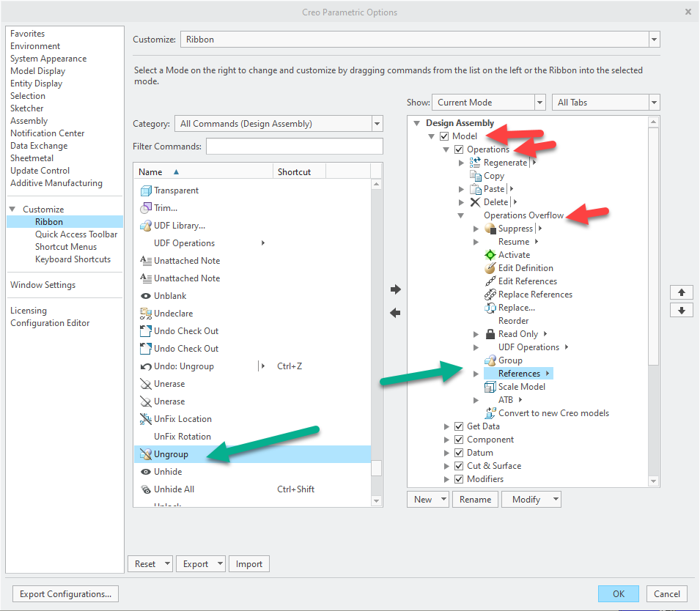Click the Import button
This screenshot has height=611, width=700.
pos(249,563)
